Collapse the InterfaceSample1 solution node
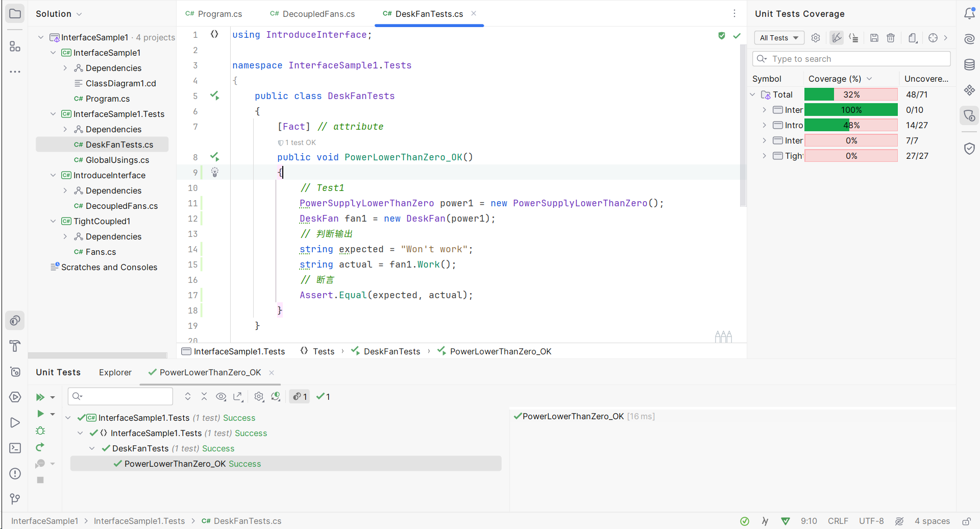 pyautogui.click(x=41, y=37)
